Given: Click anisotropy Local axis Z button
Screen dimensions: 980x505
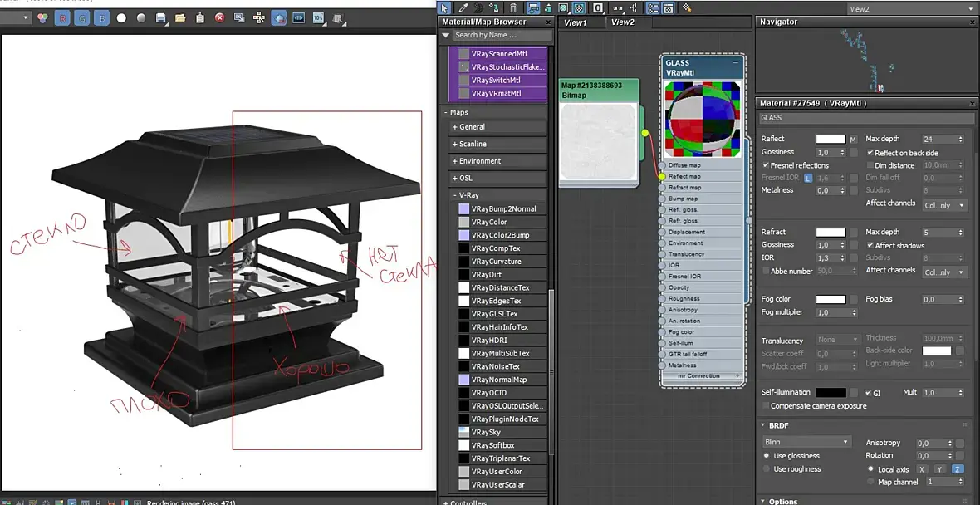Looking at the screenshot, I should point(956,469).
